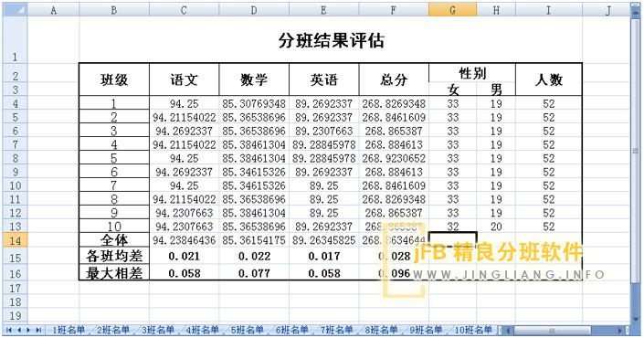Image resolution: width=644 pixels, height=338 pixels.
Task: Click vertical scrollbar up arrow
Action: [x=635, y=13]
